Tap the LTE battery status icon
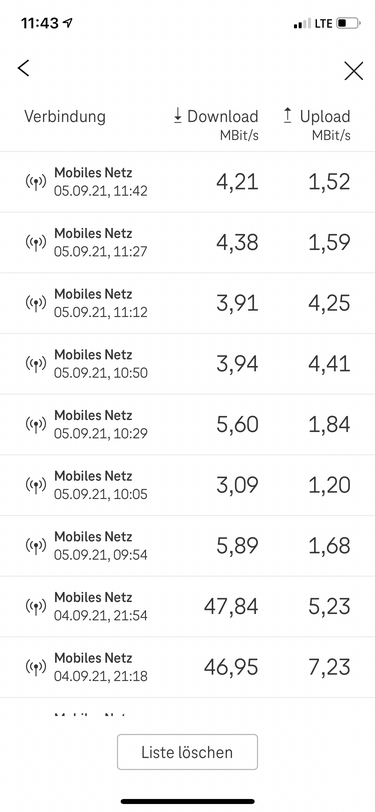Screen dimensions: 375x812 [348, 23]
